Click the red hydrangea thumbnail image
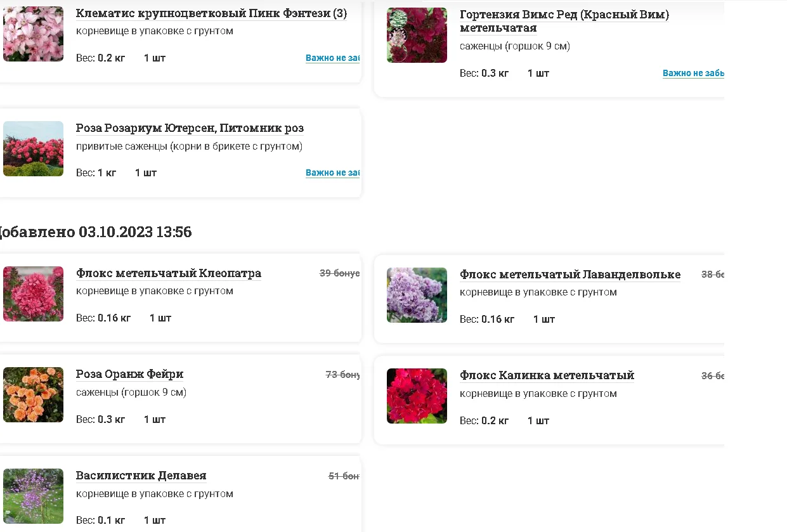This screenshot has width=787, height=532. click(x=417, y=36)
